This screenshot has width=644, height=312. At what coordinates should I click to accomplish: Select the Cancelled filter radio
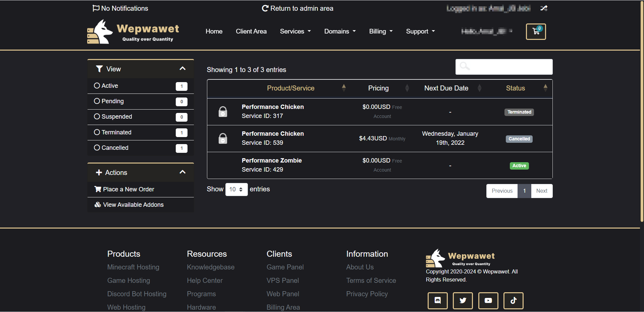[97, 147]
